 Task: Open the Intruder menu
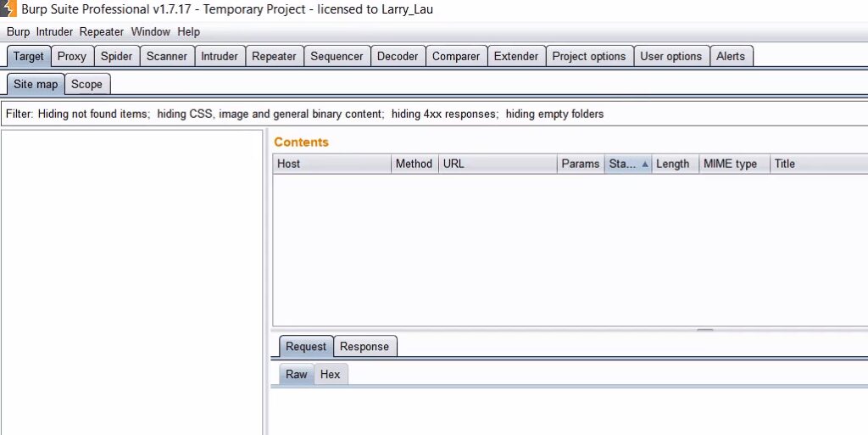point(54,32)
